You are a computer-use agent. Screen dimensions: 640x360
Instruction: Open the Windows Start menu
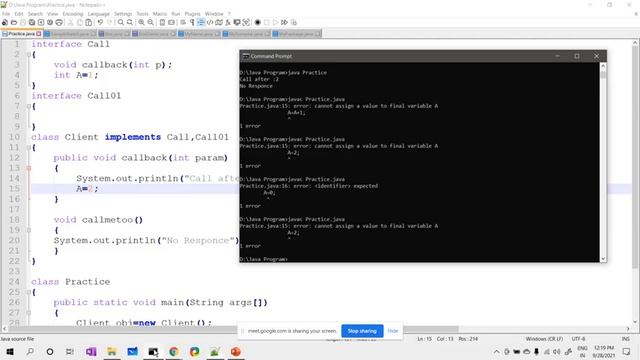click(10, 351)
